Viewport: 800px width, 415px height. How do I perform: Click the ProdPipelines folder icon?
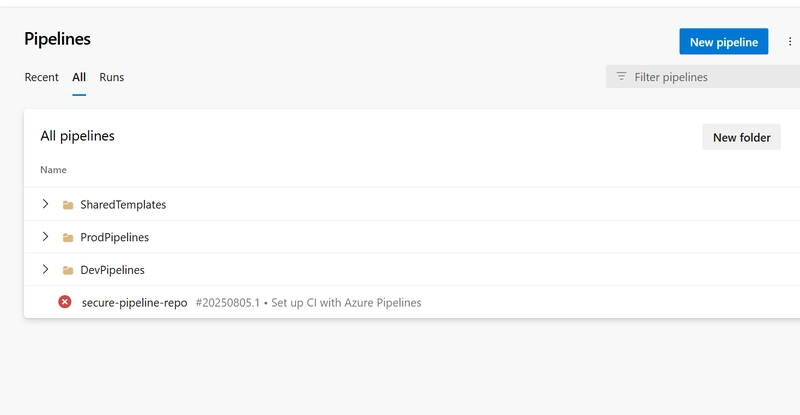(68, 237)
